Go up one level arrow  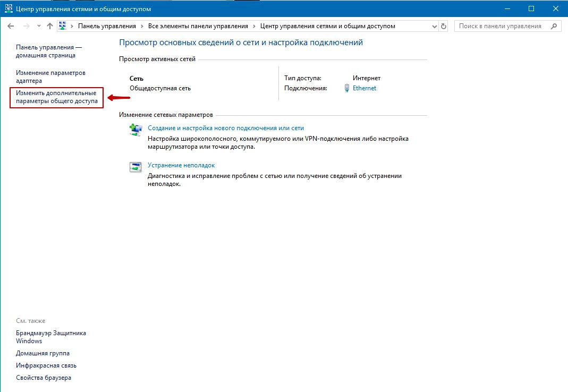point(50,26)
